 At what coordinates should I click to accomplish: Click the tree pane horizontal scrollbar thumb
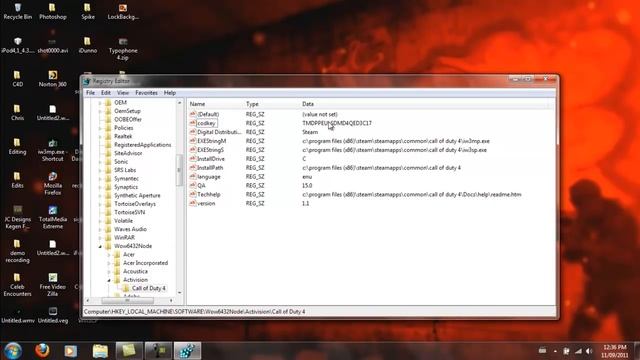tap(127, 300)
